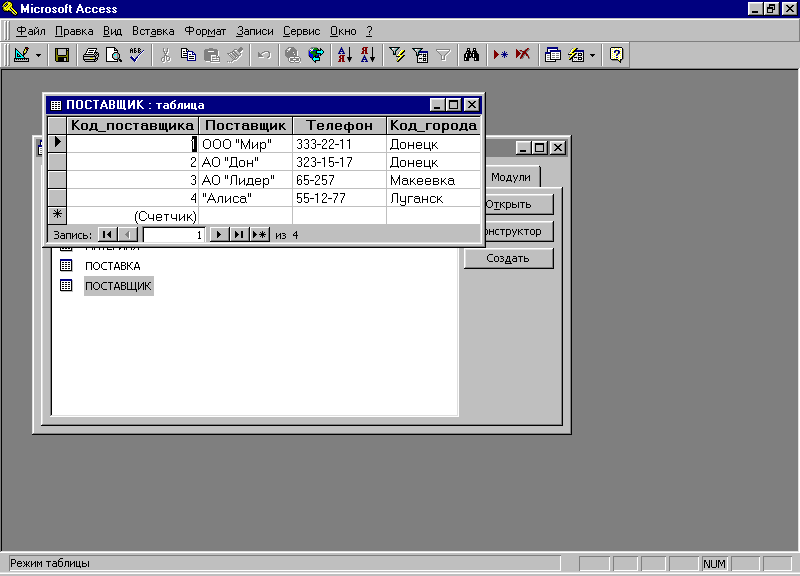Click the Создать button
800x576 pixels.
508,258
